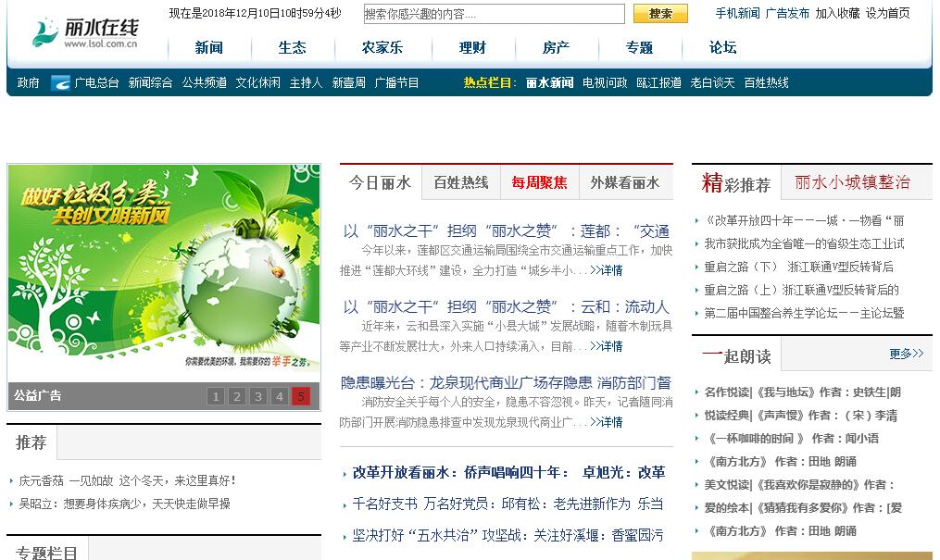Open the 新闻 main navigation item

tap(209, 48)
